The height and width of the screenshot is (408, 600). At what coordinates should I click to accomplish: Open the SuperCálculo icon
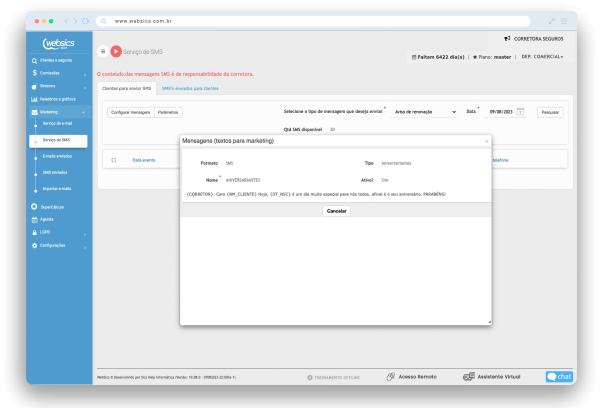pyautogui.click(x=34, y=207)
